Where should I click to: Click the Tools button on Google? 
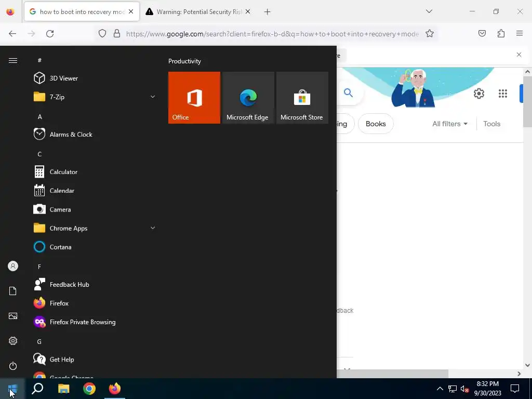(x=491, y=124)
